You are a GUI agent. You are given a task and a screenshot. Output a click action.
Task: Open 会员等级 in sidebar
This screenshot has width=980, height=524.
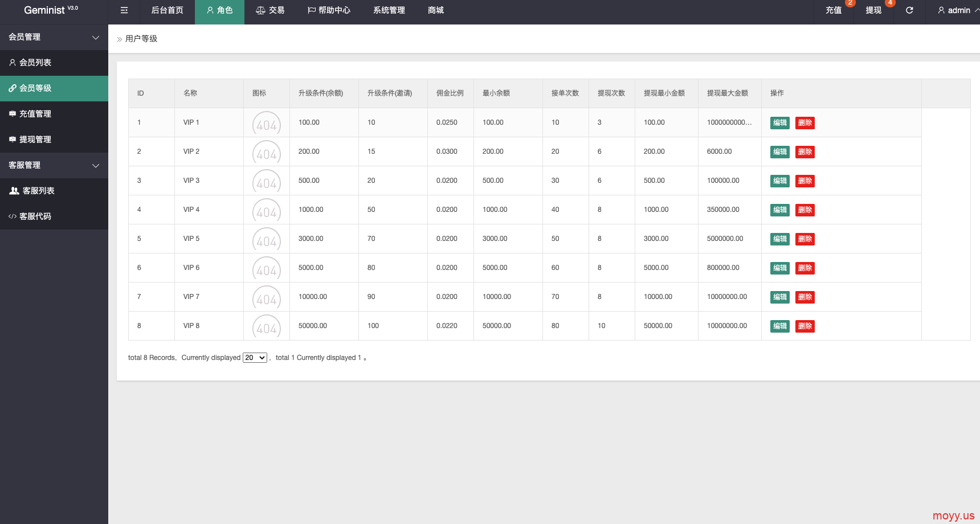pos(54,88)
